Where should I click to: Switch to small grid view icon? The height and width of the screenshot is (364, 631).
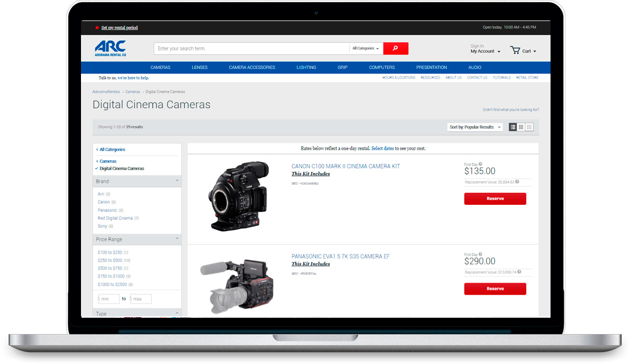(x=529, y=127)
